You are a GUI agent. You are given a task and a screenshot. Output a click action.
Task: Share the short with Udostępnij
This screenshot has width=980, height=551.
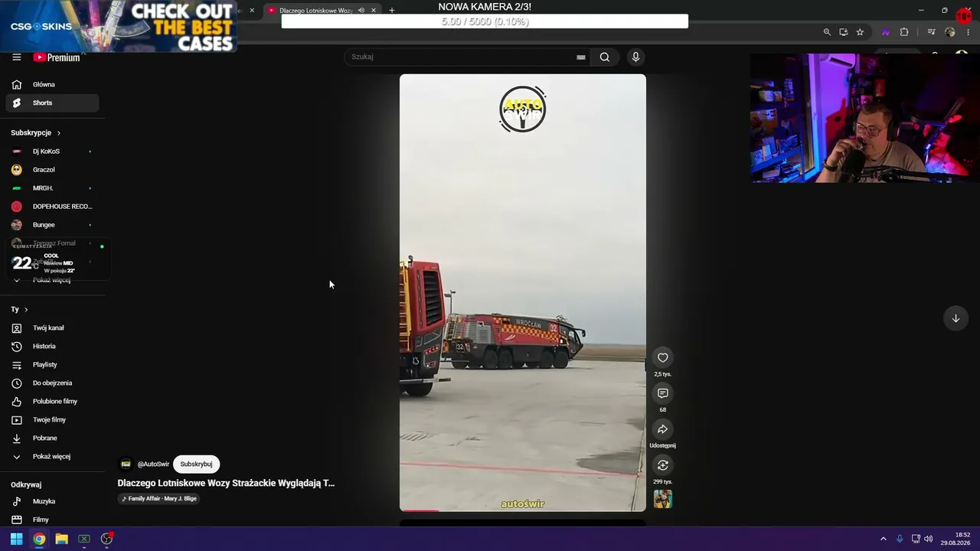click(x=663, y=429)
